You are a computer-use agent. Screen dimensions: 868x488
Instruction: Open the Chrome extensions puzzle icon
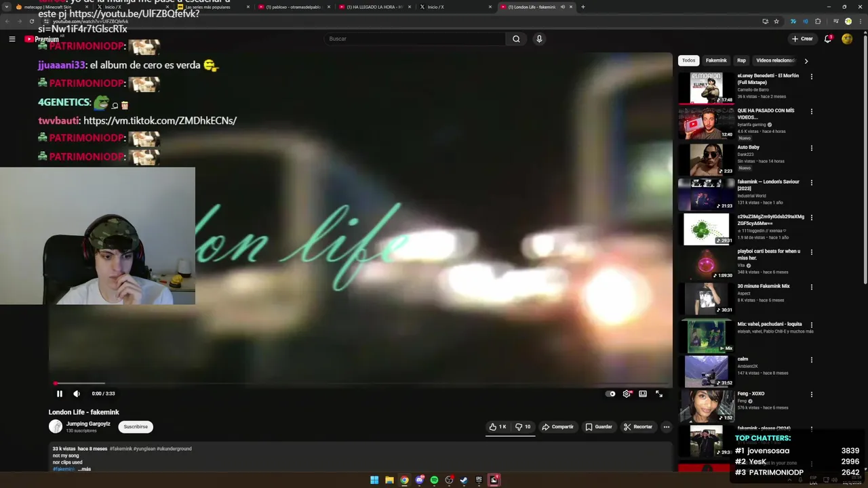click(818, 21)
